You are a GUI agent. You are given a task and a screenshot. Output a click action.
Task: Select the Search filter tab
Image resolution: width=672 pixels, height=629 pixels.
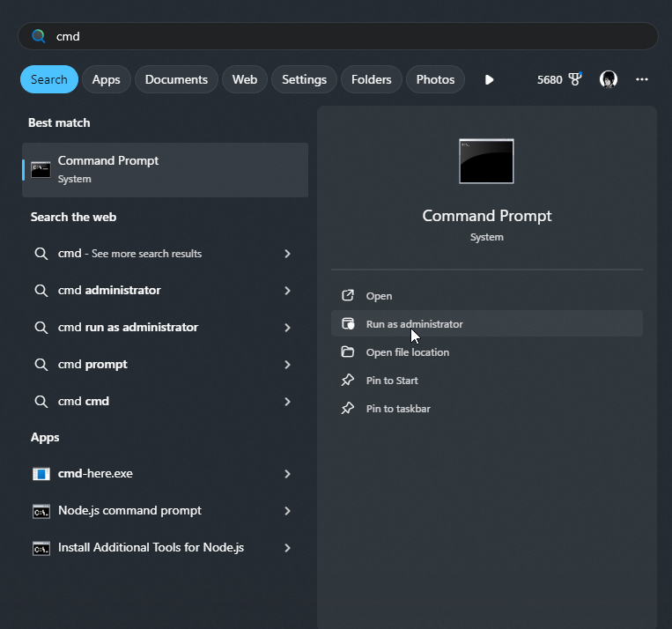coord(49,79)
